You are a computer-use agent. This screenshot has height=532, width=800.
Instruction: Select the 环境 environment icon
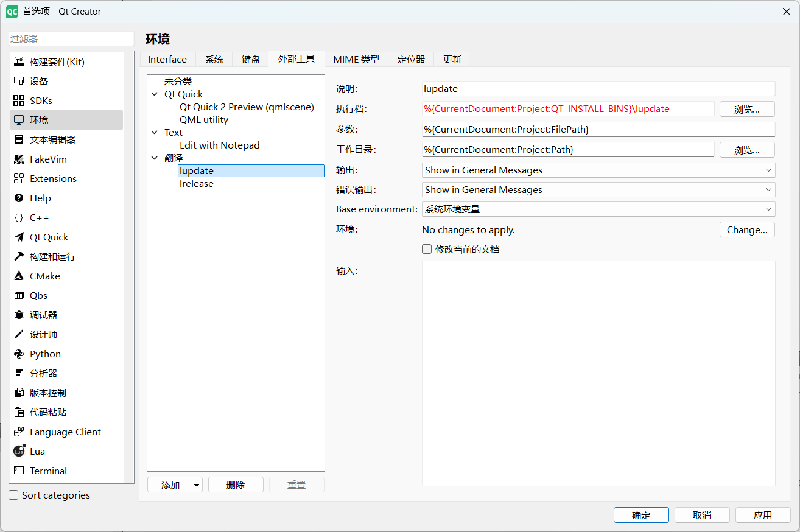pyautogui.click(x=19, y=120)
